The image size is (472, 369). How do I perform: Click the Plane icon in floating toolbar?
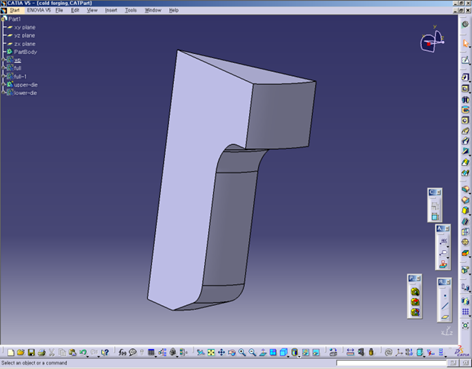click(445, 317)
